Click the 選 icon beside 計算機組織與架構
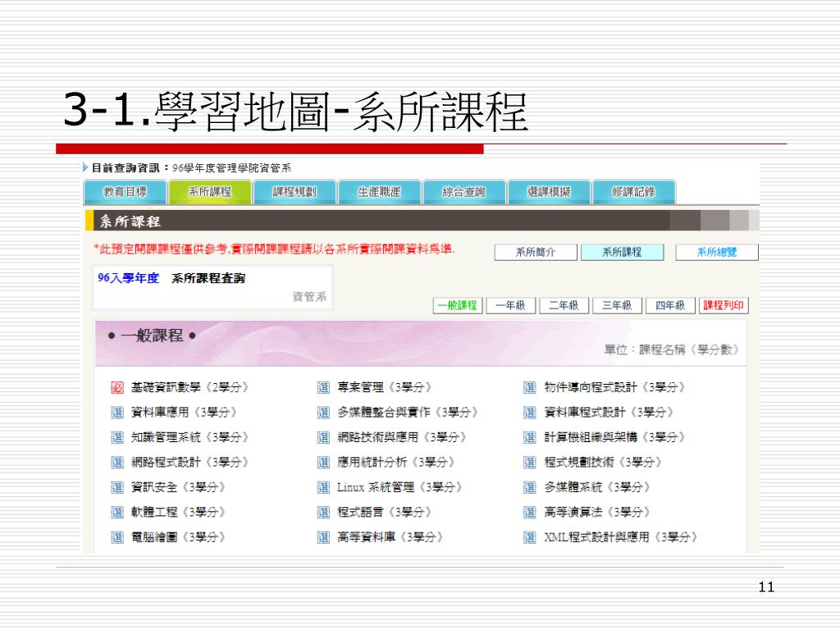Image resolution: width=840 pixels, height=630 pixels. 530,438
